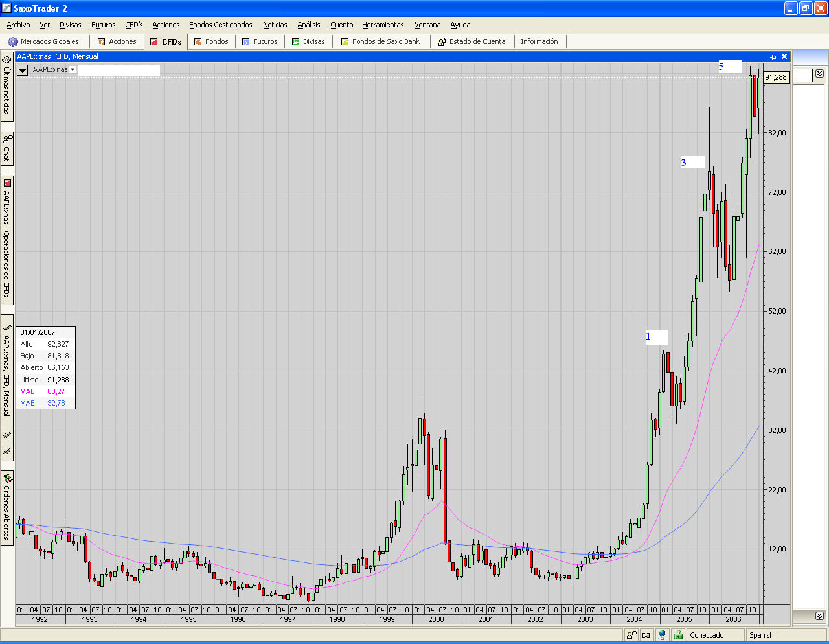Open the Chat side tab
The height and width of the screenshot is (644, 829).
[x=6, y=149]
